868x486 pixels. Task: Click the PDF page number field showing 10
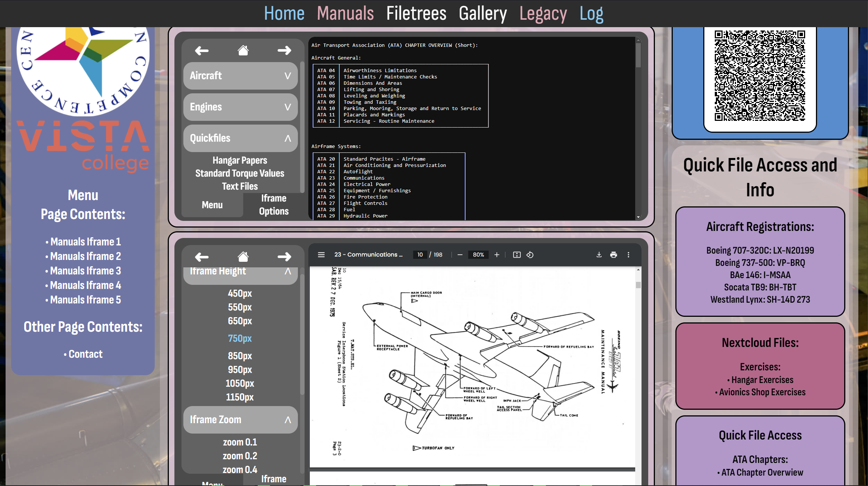pyautogui.click(x=420, y=255)
